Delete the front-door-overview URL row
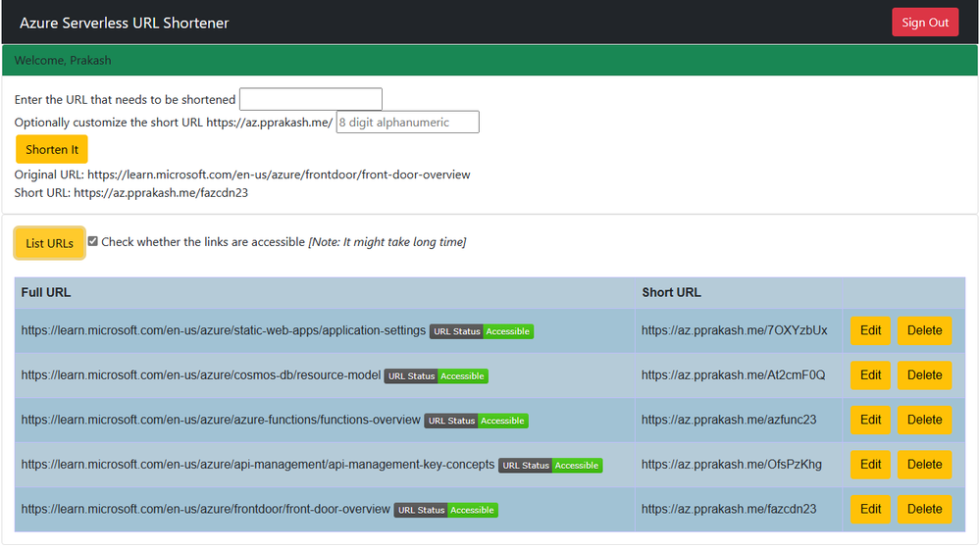Image resolution: width=980 pixels, height=548 pixels. (924, 509)
